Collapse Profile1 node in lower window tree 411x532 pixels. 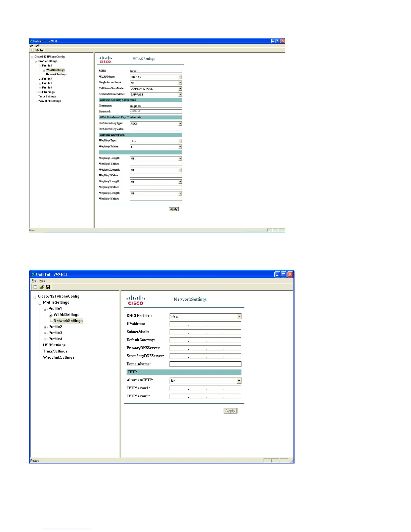tap(45, 309)
